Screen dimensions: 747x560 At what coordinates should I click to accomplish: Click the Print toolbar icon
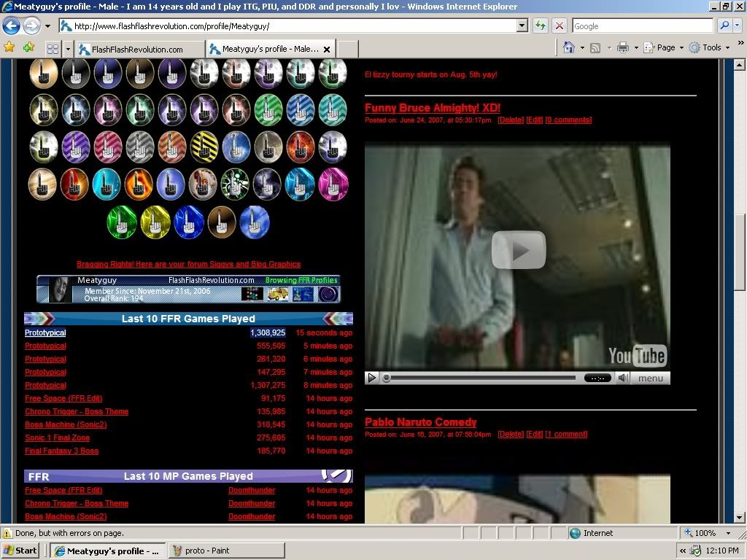pyautogui.click(x=622, y=47)
